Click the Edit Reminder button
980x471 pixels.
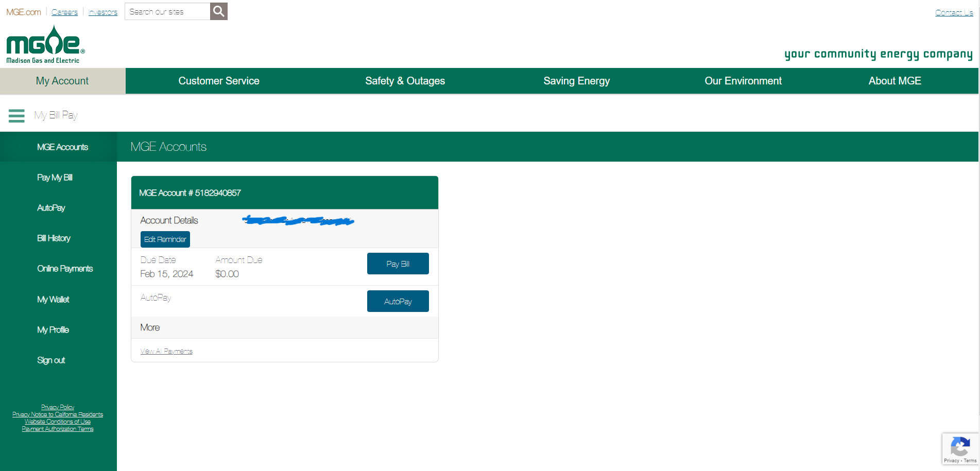[x=165, y=239]
